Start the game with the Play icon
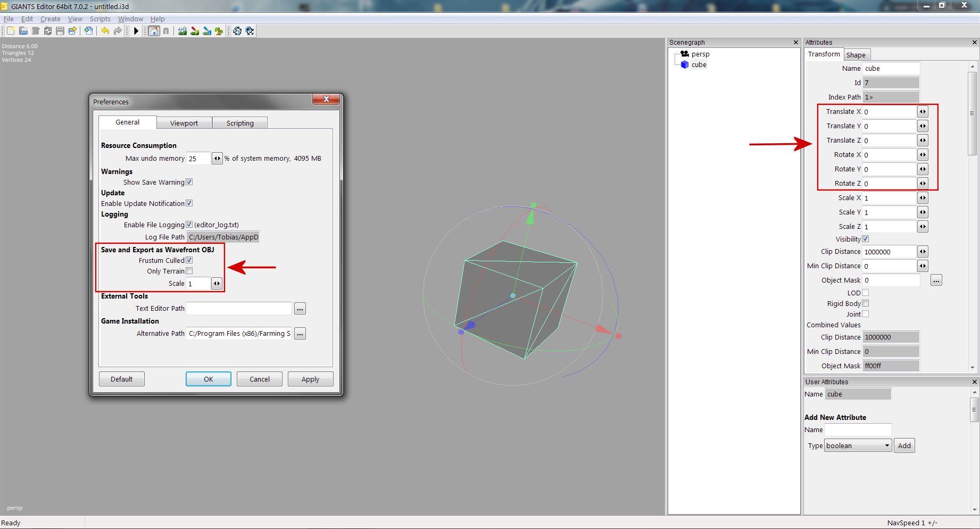 point(136,31)
